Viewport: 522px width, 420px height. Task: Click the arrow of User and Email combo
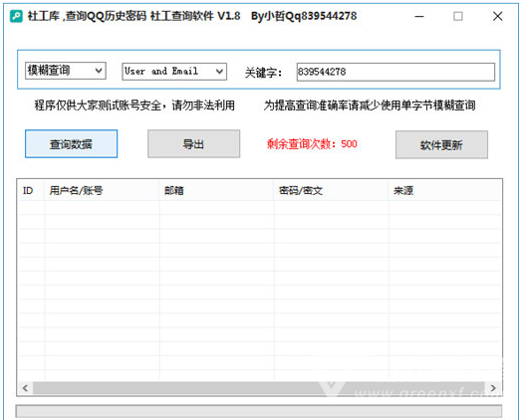219,72
